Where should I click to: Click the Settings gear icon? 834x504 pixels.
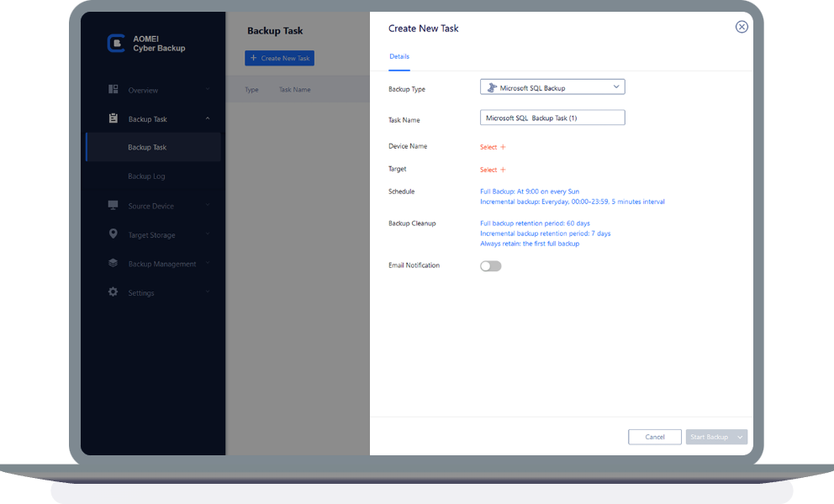(113, 292)
